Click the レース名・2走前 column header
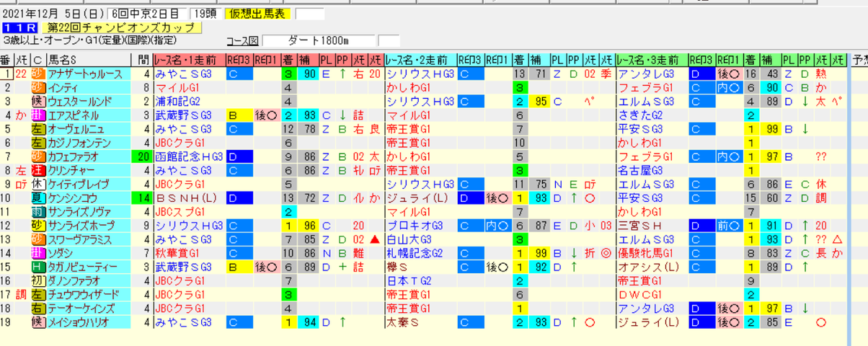Screen dimensions: 868x346 [420, 60]
